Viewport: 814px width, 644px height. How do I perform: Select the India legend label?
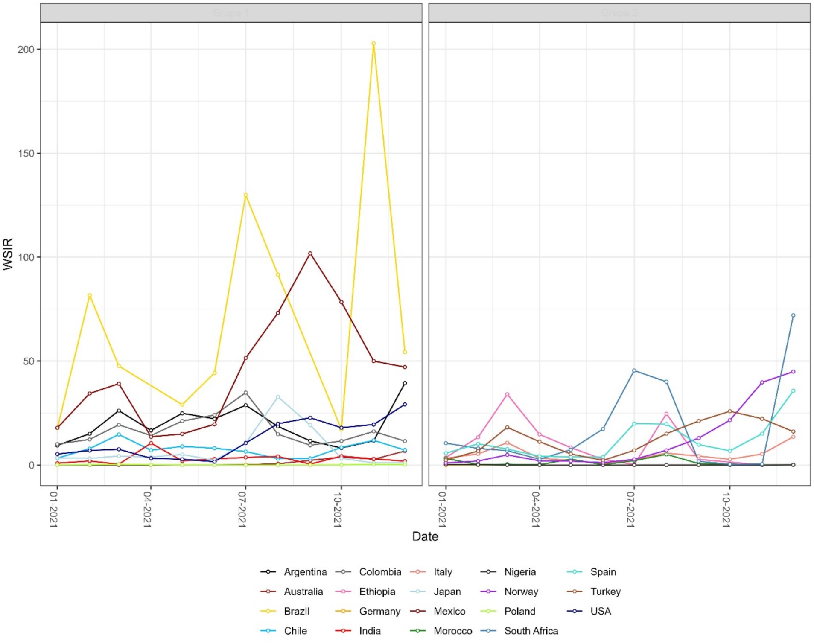click(370, 631)
